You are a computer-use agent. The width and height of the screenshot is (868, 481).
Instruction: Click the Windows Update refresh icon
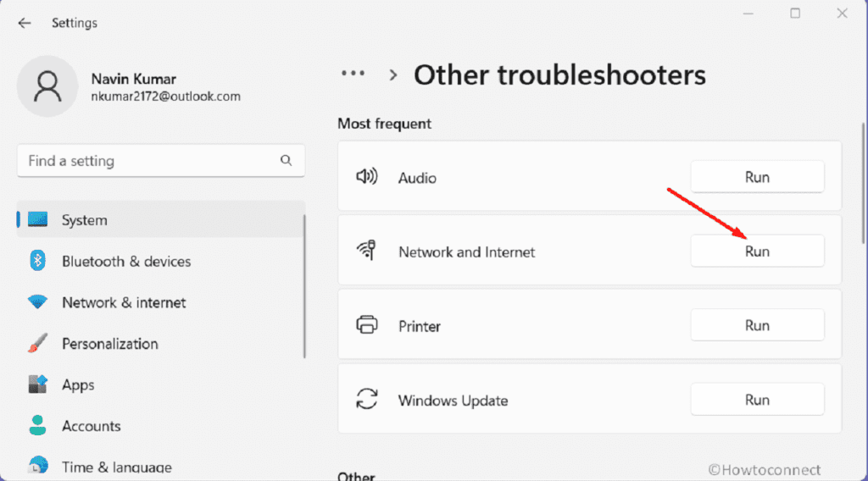pos(366,399)
